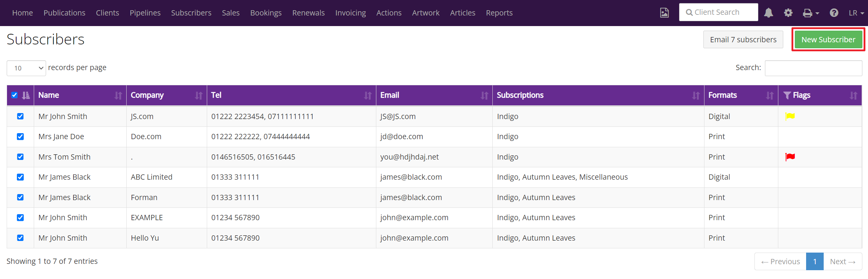868x279 pixels.
Task: Sort by Subscriptions column arrows
Action: coord(696,95)
